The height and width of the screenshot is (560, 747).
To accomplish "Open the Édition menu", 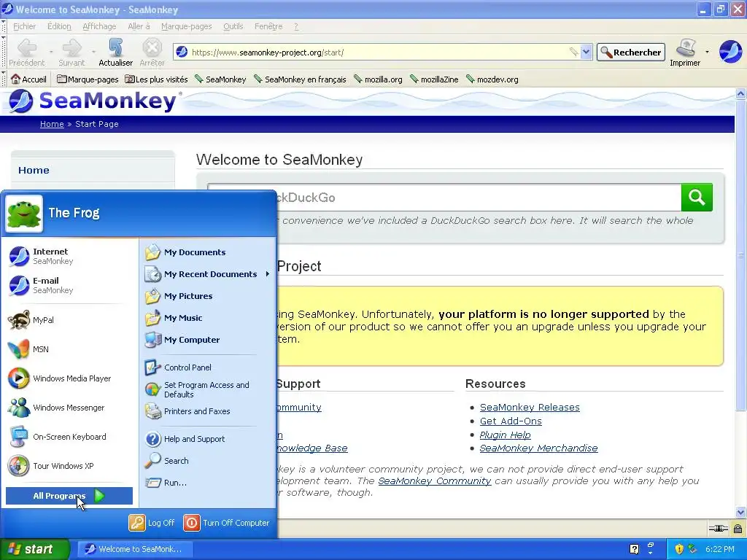I will 59,26.
